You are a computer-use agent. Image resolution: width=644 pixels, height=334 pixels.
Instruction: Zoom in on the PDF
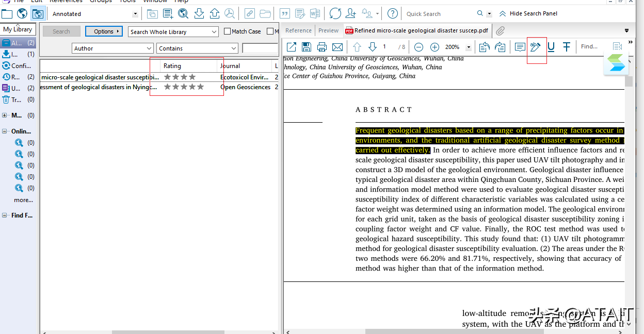(434, 47)
